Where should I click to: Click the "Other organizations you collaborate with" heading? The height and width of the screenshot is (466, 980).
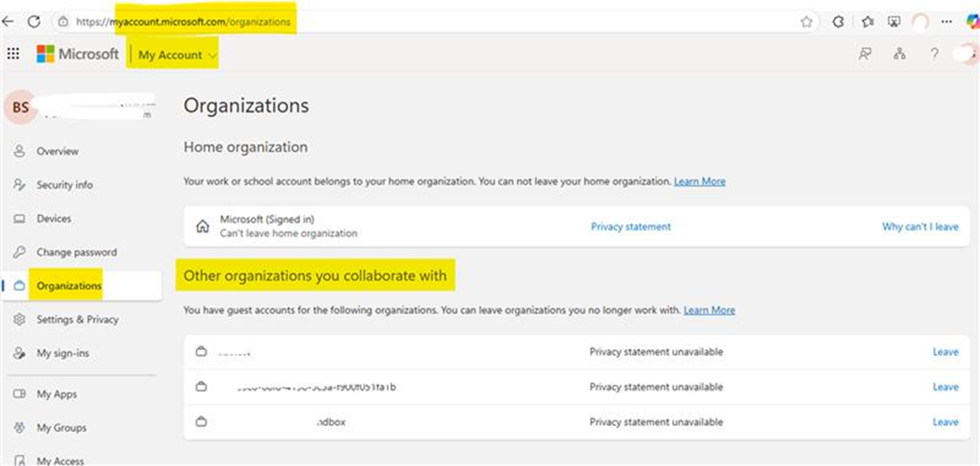[x=315, y=276]
